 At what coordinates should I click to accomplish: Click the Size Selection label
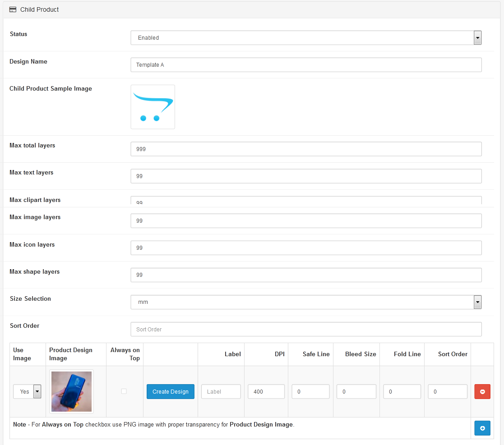click(x=30, y=298)
